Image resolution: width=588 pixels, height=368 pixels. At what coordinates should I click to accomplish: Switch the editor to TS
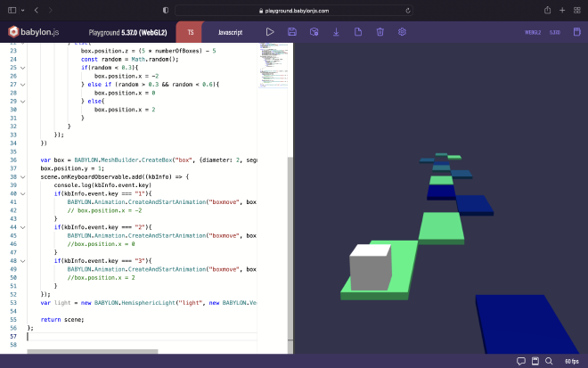pos(191,32)
